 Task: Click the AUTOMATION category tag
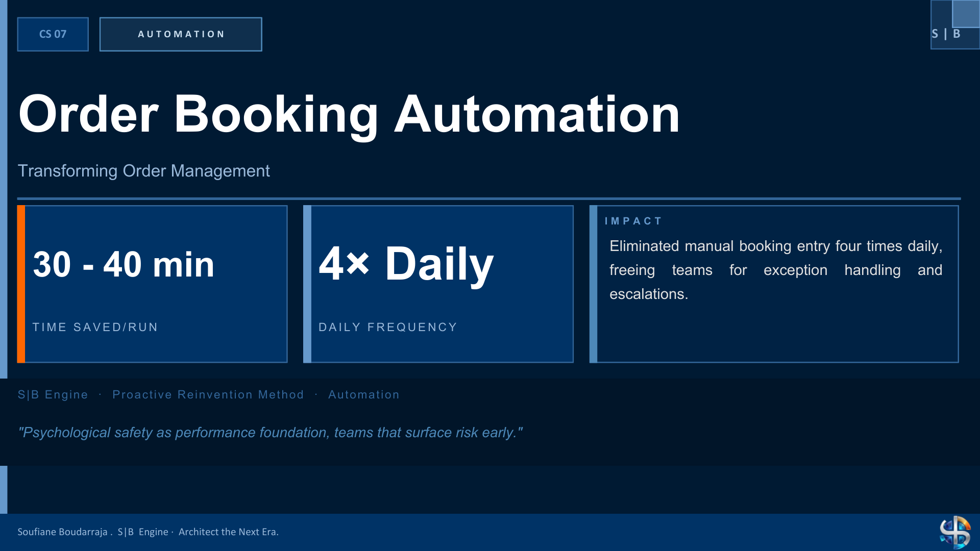coord(181,34)
